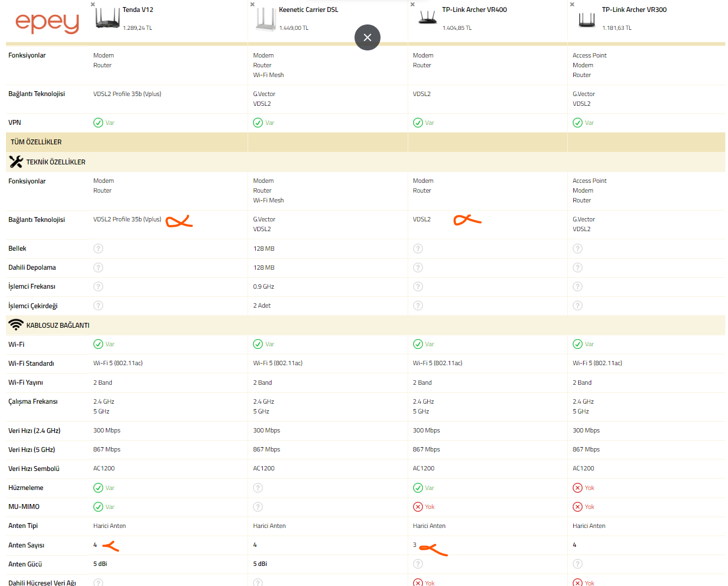Open the Tenda V12 product title link
Screen dimensions: 728x586
(138, 10)
